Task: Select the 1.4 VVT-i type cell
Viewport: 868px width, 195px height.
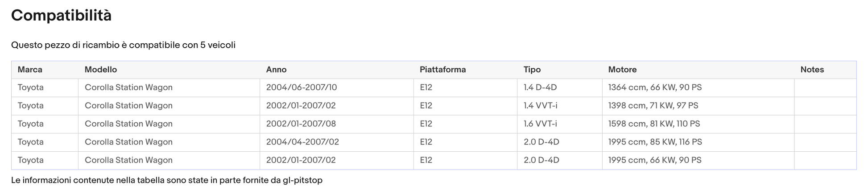Action: [560, 106]
